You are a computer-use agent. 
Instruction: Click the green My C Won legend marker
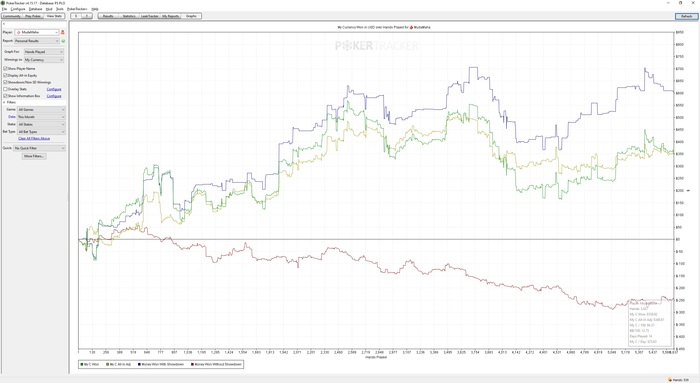click(82, 364)
